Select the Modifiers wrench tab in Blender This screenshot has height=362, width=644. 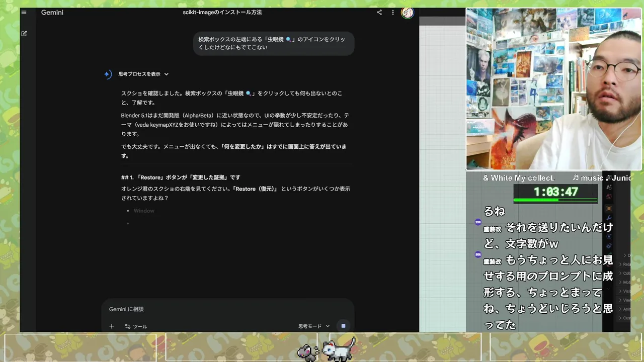(609, 218)
